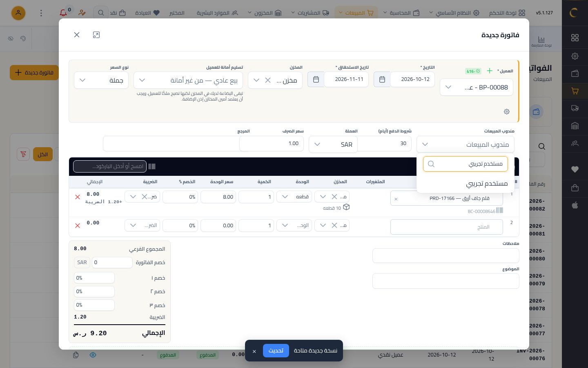View invoice 00076 with the eye icon
The height and width of the screenshot is (368, 588).
[93, 355]
